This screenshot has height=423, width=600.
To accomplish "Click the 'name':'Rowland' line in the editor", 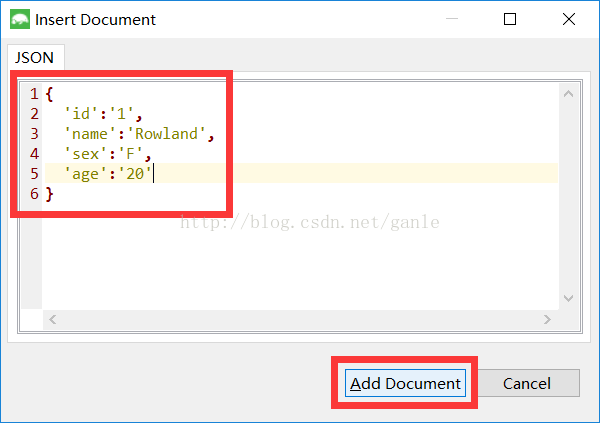I will point(139,134).
